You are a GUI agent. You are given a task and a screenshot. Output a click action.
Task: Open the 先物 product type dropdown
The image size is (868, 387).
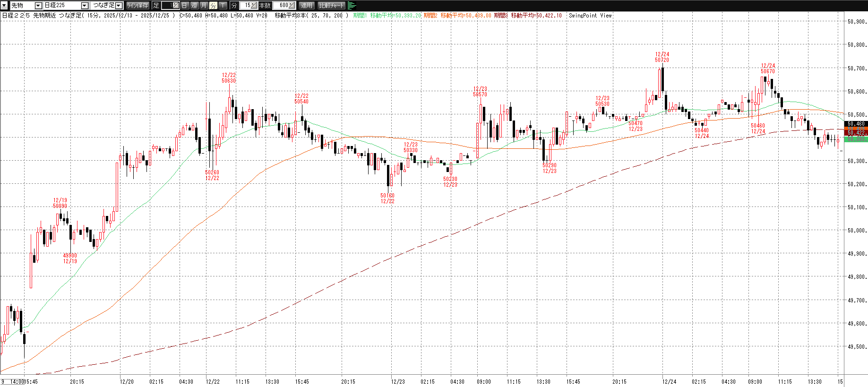tap(38, 6)
